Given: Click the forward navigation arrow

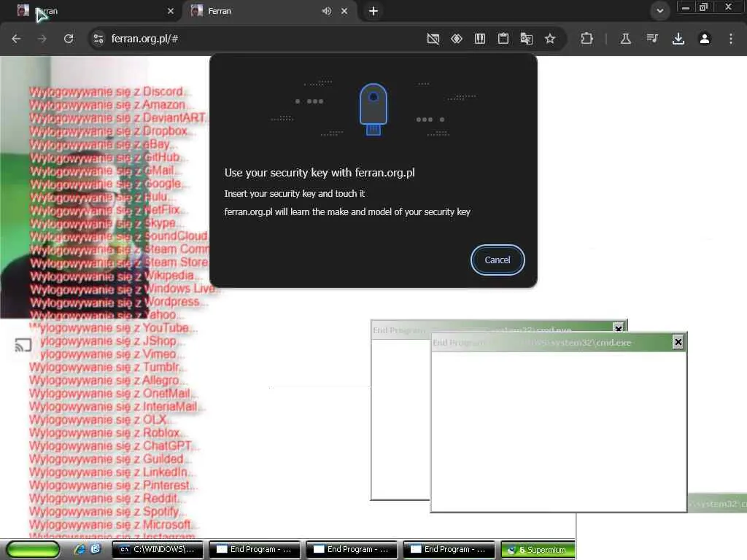Looking at the screenshot, I should point(42,39).
